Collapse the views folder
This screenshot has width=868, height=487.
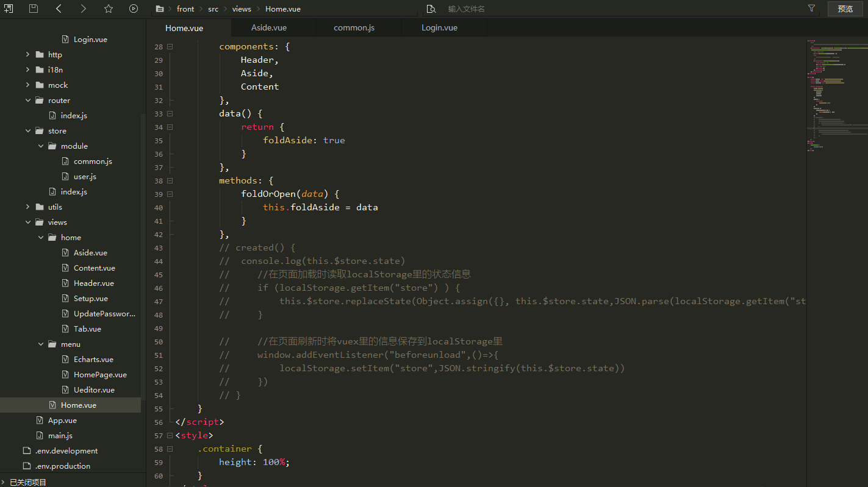pos(27,222)
